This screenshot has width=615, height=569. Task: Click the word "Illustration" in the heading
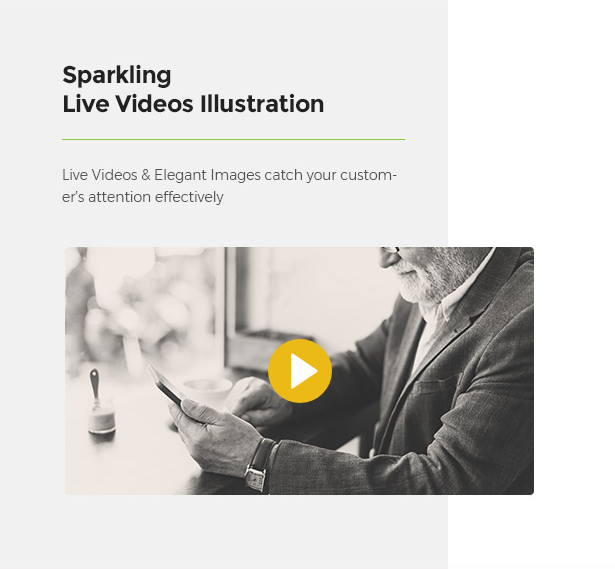262,104
